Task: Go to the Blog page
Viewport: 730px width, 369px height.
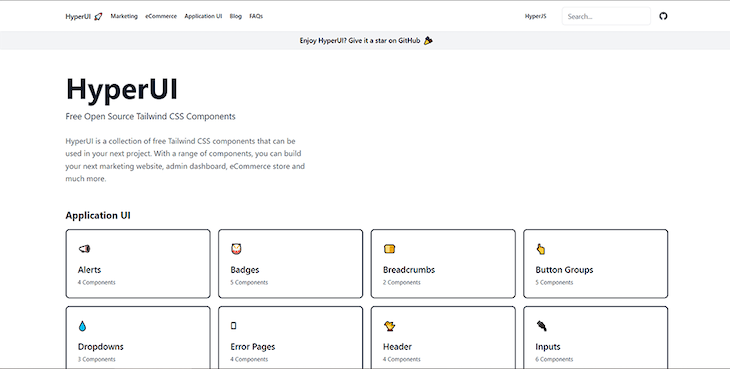Action: coord(236,16)
